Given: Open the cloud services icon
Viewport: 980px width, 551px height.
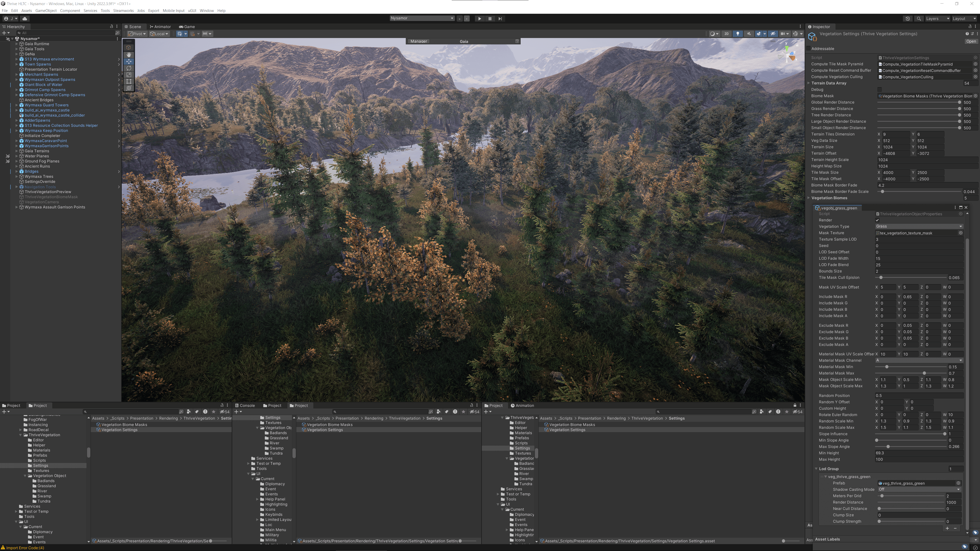Looking at the screenshot, I should point(25,19).
